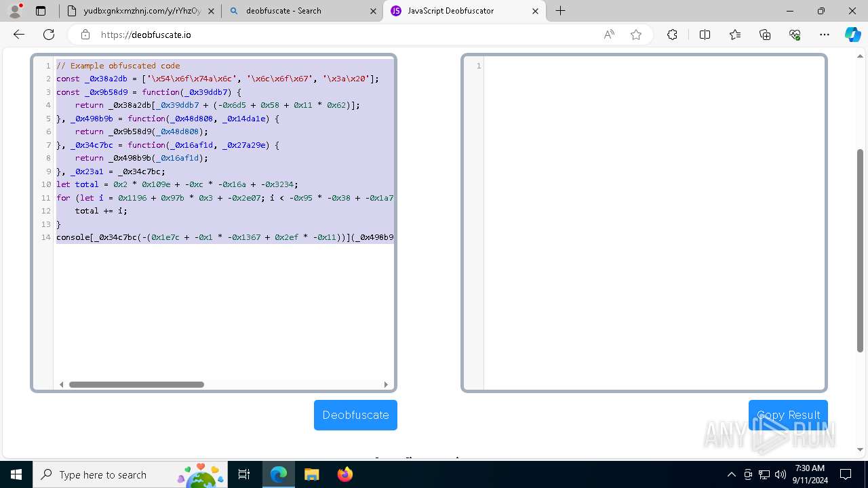Open the browser profile avatar icon
Screen dimensions: 868x488
click(15, 11)
